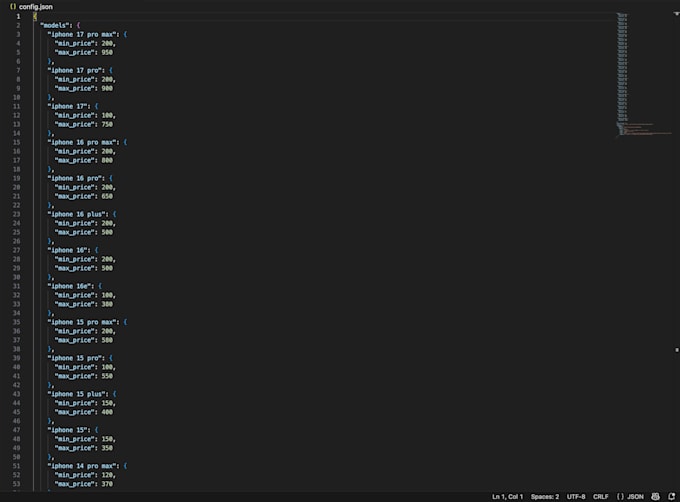Click the "iphone 17 pro max" key
680x502 pixels.
[83, 34]
